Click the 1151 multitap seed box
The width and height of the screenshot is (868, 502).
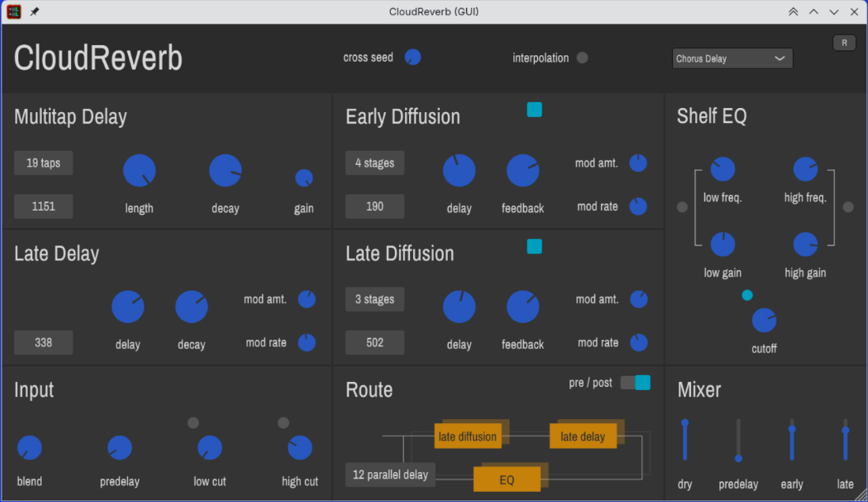pyautogui.click(x=43, y=207)
